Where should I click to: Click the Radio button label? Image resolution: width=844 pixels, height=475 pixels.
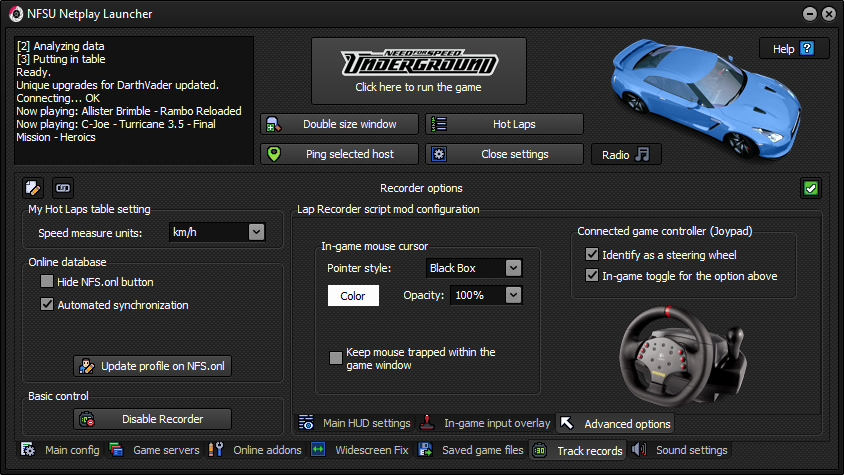pyautogui.click(x=615, y=155)
